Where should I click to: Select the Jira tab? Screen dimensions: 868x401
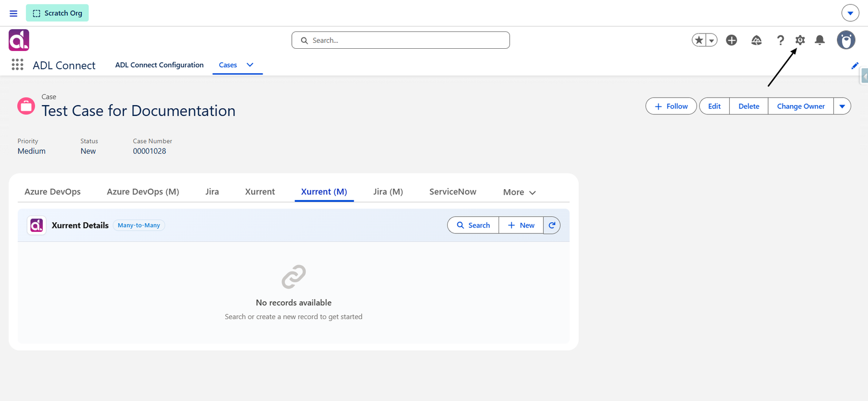pos(212,192)
